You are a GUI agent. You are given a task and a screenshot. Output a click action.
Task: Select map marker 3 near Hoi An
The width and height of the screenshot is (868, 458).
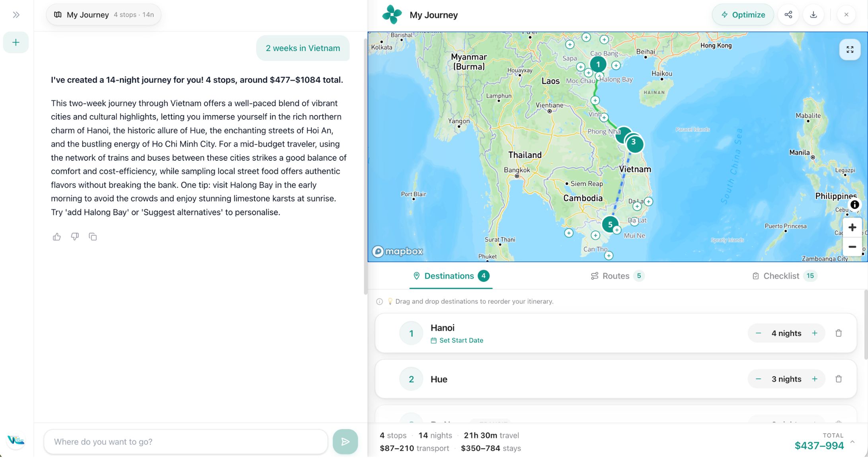coord(634,143)
